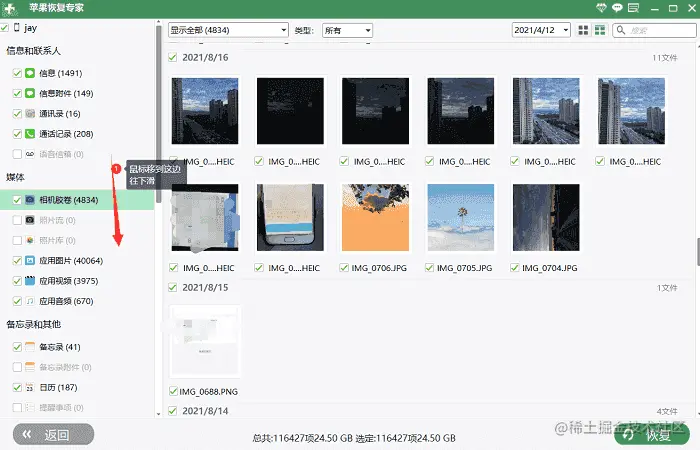Click the Photo Library (0) icon
This screenshot has height=450, width=700.
[30, 240]
